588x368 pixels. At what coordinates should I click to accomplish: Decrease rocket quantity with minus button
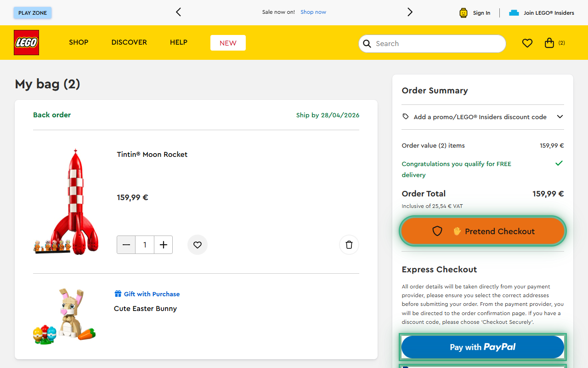[x=126, y=245]
